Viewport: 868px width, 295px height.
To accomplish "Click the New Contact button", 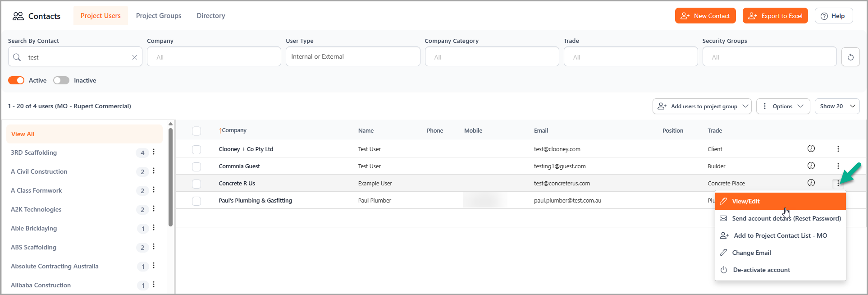I will click(705, 16).
